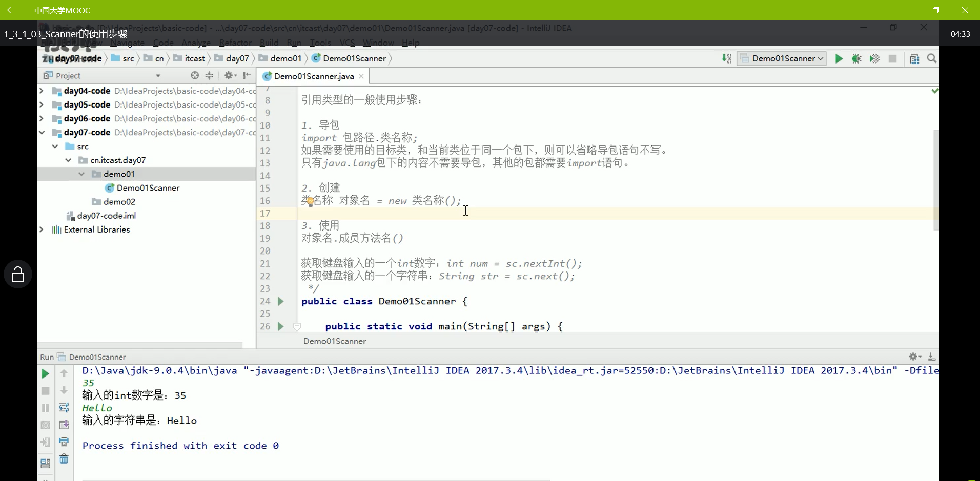Click the itcast breadcrumb in the navigation bar

[189, 58]
